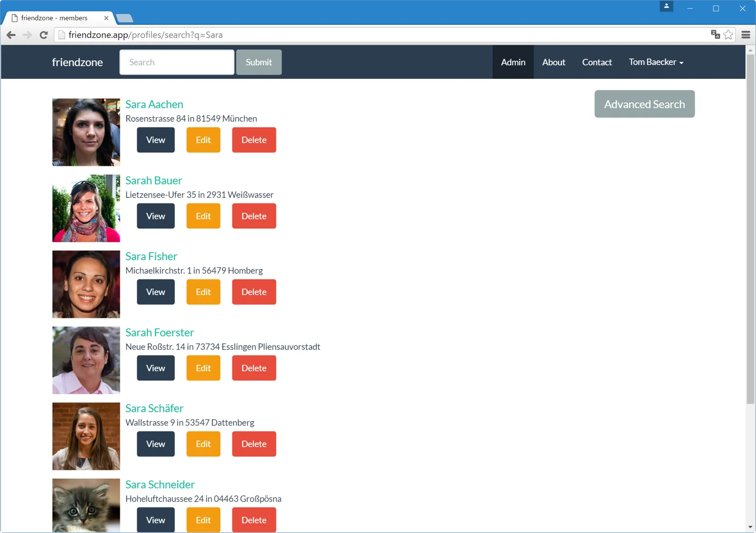Click the user profile icon in the title bar
Screen dimensions: 756x533
coord(666,6)
